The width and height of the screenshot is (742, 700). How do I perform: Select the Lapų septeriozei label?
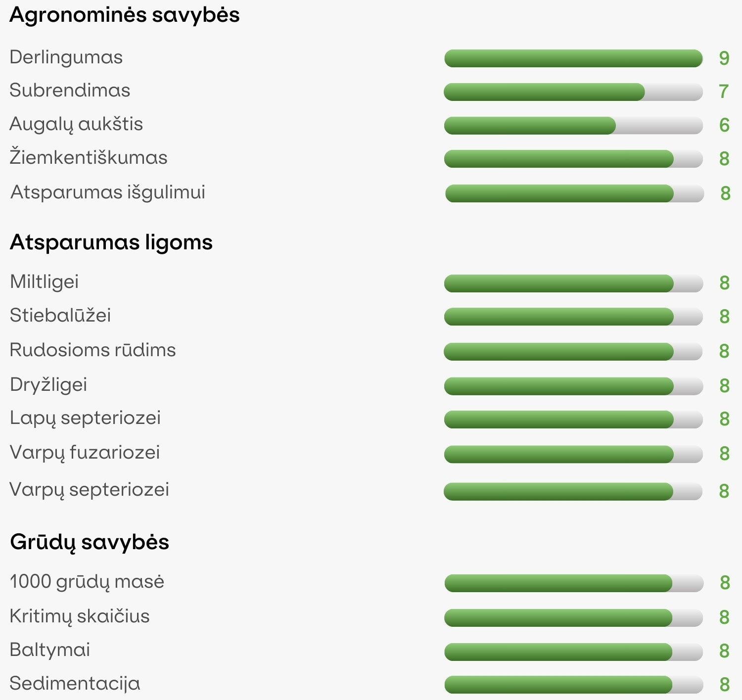click(85, 419)
